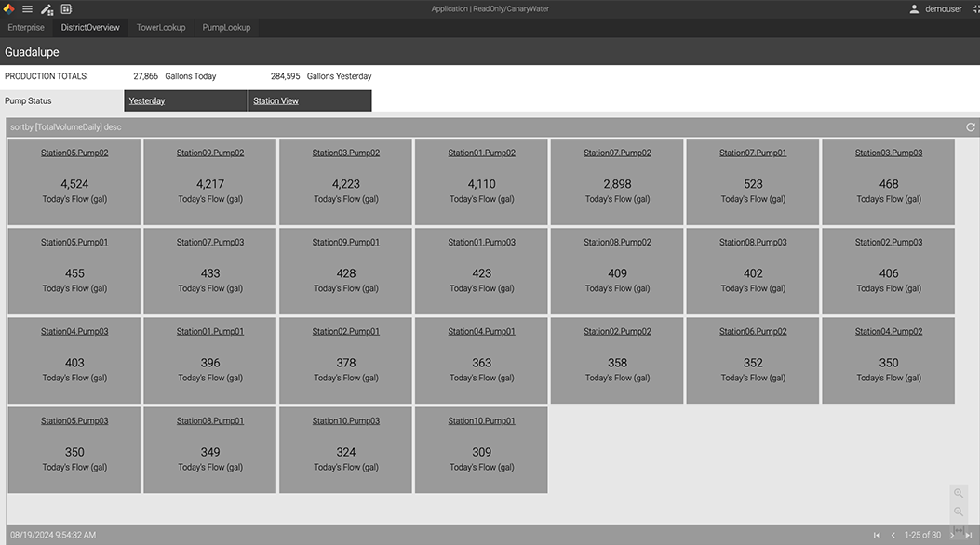This screenshot has width=980, height=545.
Task: Click the Canary application logo
Action: tap(8, 8)
